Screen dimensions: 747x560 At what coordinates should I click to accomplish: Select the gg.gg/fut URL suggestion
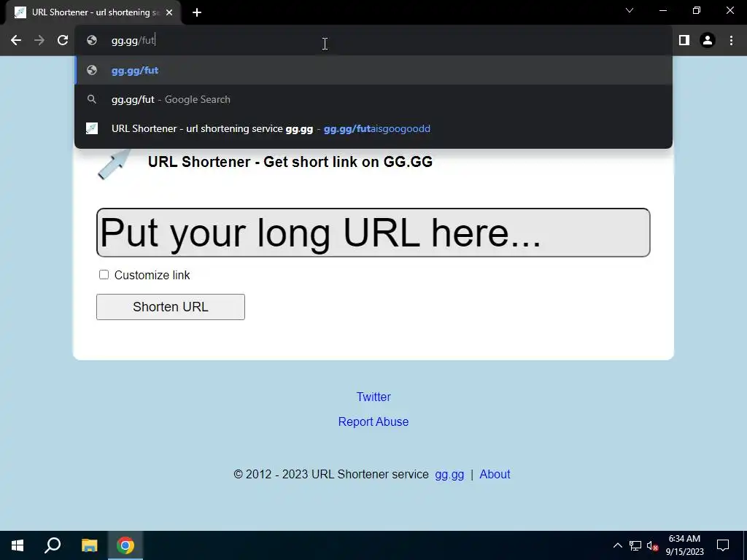tap(373, 71)
